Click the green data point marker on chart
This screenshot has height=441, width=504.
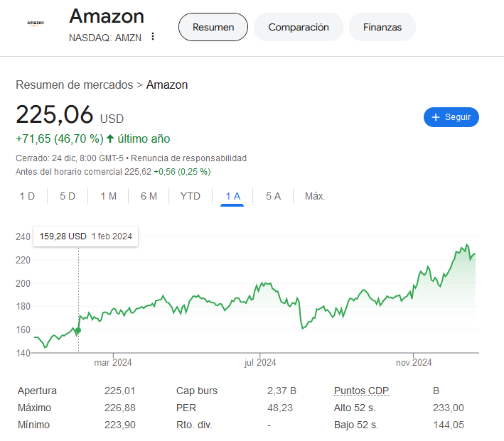tap(78, 330)
